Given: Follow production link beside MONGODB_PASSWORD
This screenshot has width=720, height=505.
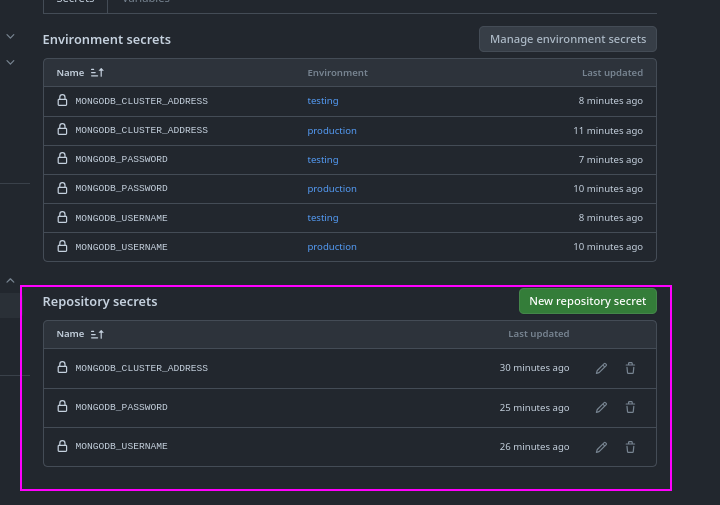Looking at the screenshot, I should pyautogui.click(x=331, y=189).
